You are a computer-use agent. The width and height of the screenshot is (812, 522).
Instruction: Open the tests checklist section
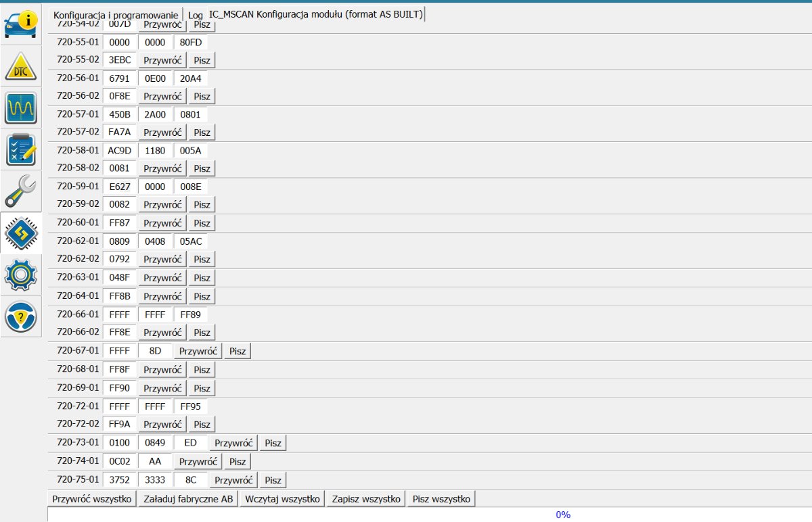tap(21, 149)
